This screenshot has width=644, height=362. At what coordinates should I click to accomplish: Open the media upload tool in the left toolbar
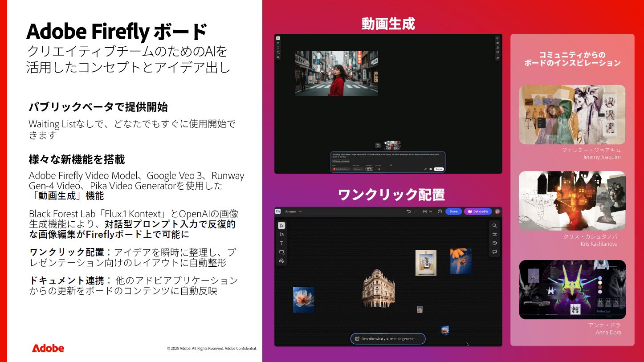point(281,261)
